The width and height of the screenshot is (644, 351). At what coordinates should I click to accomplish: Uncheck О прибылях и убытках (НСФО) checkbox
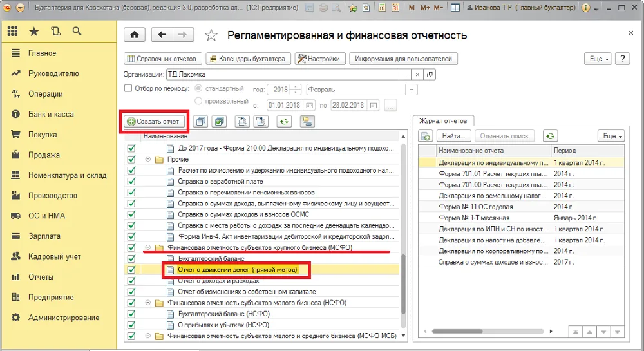(x=131, y=325)
